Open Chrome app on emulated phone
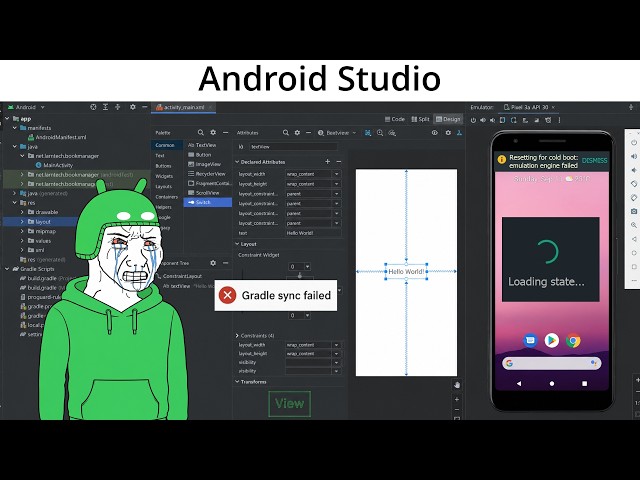The width and height of the screenshot is (640, 480). (x=573, y=340)
